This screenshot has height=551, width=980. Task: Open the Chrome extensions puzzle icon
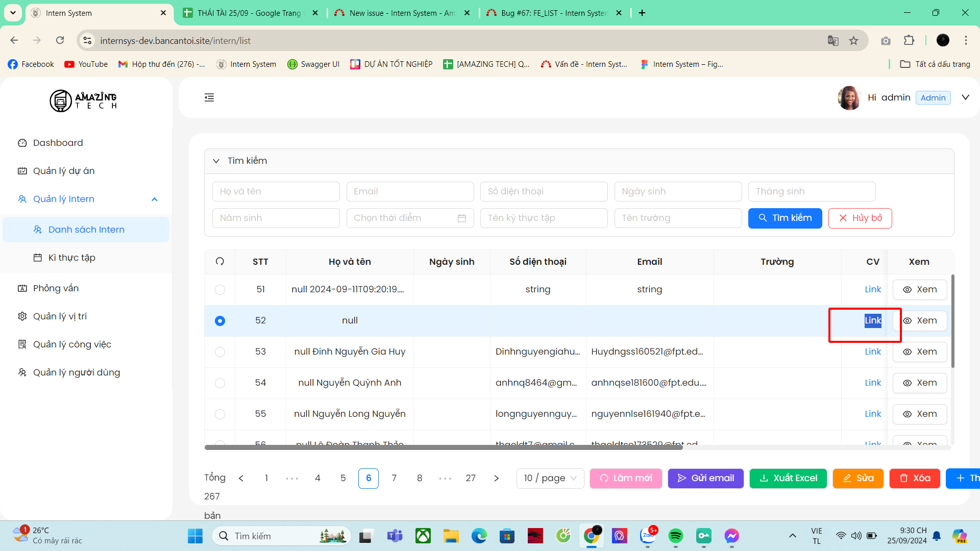click(x=909, y=41)
